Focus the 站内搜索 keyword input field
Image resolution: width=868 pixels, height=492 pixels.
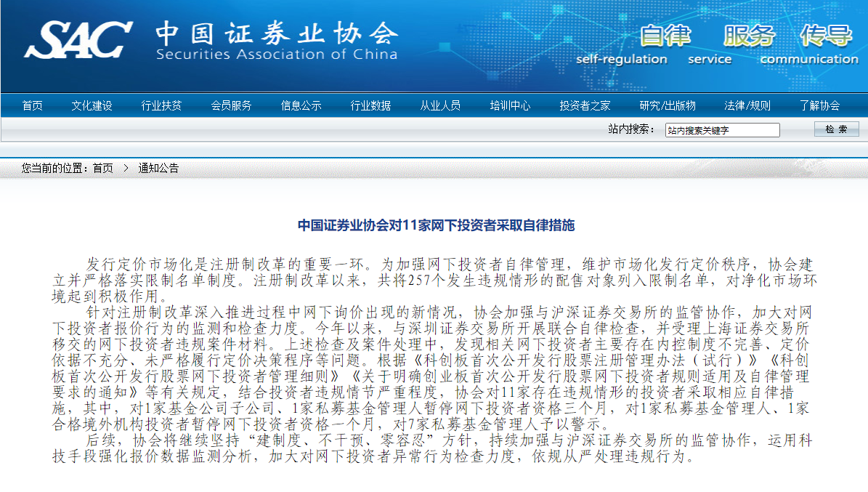click(x=723, y=130)
